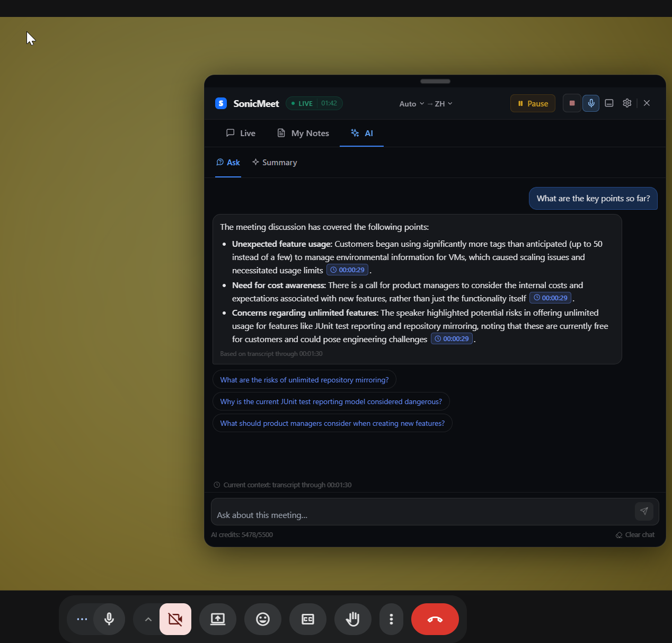Stop recording with the red square button
Screen dimensions: 672x643
pyautogui.click(x=572, y=103)
